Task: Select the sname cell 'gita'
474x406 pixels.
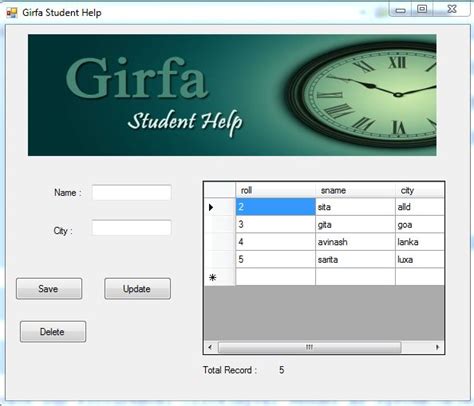Action: [x=355, y=224]
